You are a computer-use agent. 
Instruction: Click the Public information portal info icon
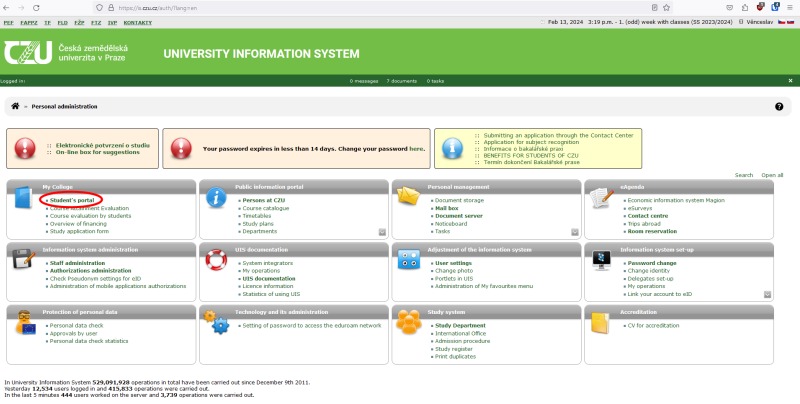216,200
